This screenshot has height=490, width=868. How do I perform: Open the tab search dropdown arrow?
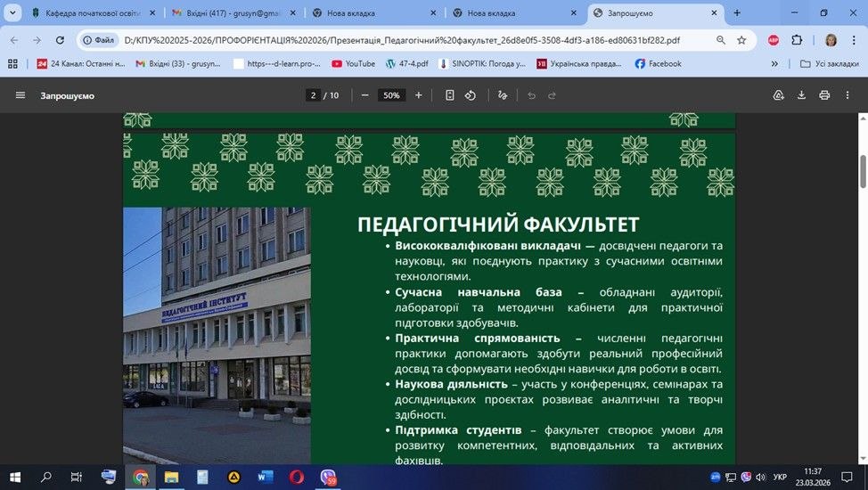12,13
